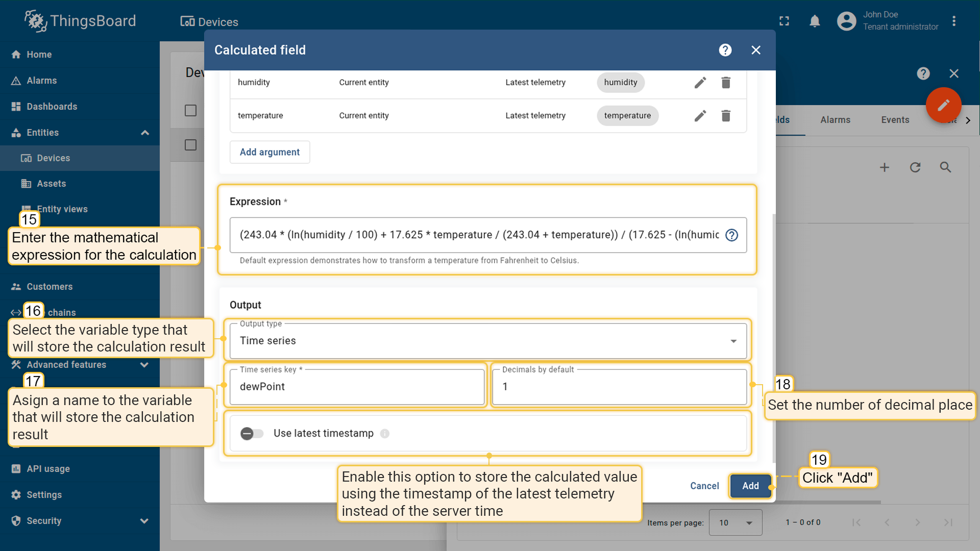
Task: Click the search magnifier icon
Action: (945, 167)
